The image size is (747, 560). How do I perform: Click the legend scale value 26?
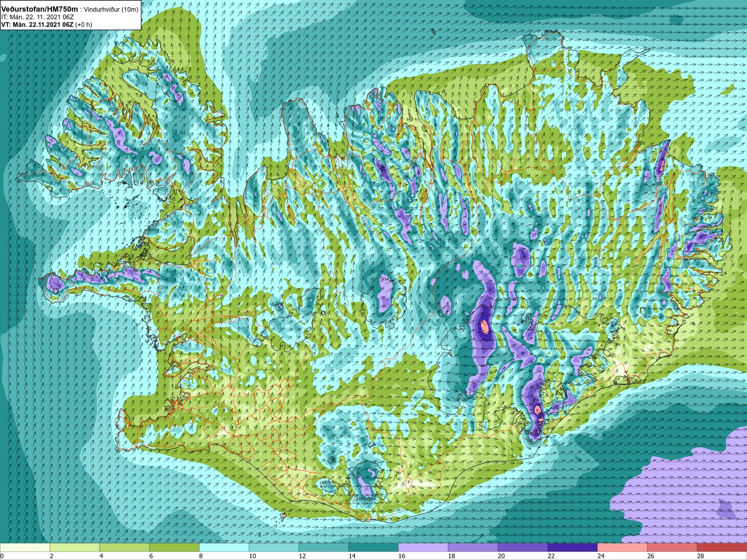pos(651,556)
